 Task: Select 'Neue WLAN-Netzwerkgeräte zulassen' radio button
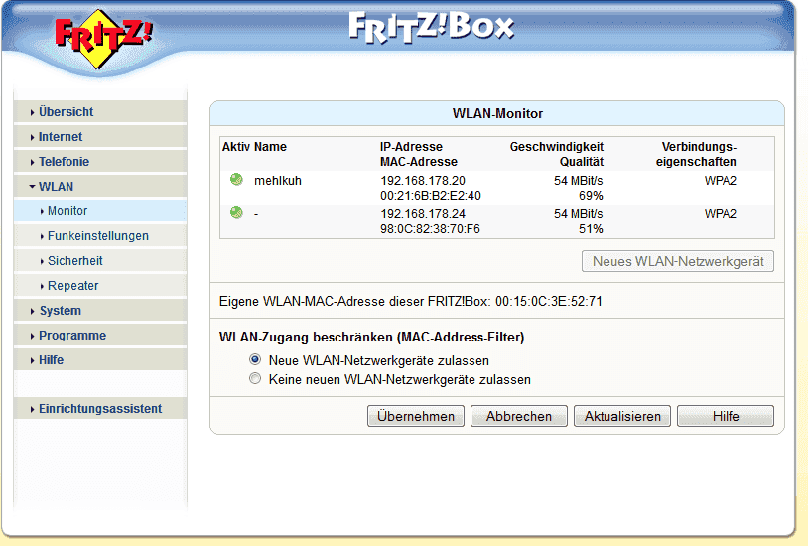(255, 359)
